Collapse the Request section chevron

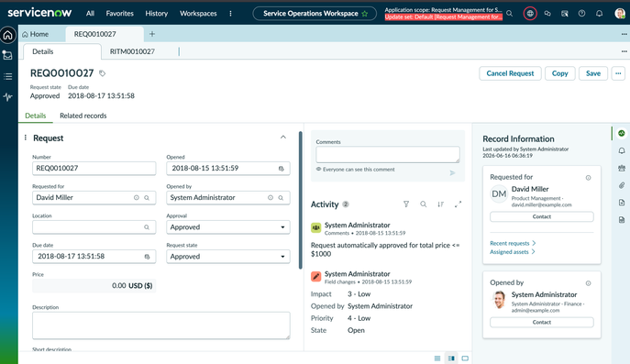click(283, 138)
